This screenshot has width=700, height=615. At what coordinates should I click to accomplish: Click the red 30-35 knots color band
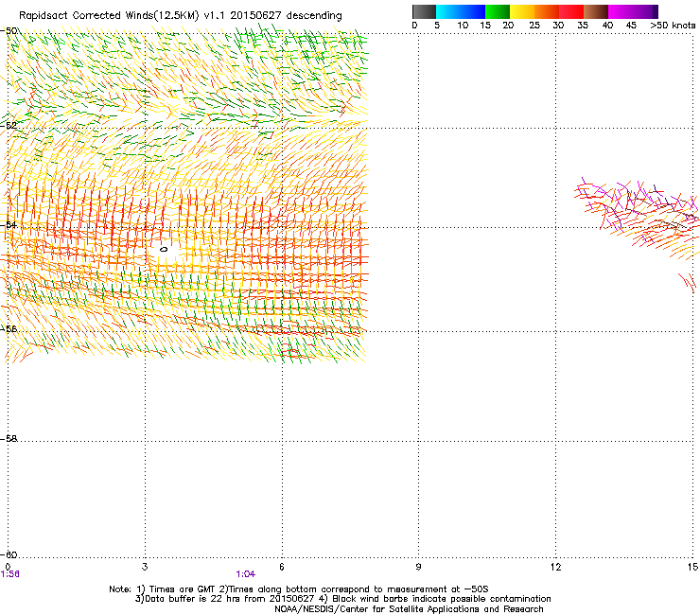(571, 11)
